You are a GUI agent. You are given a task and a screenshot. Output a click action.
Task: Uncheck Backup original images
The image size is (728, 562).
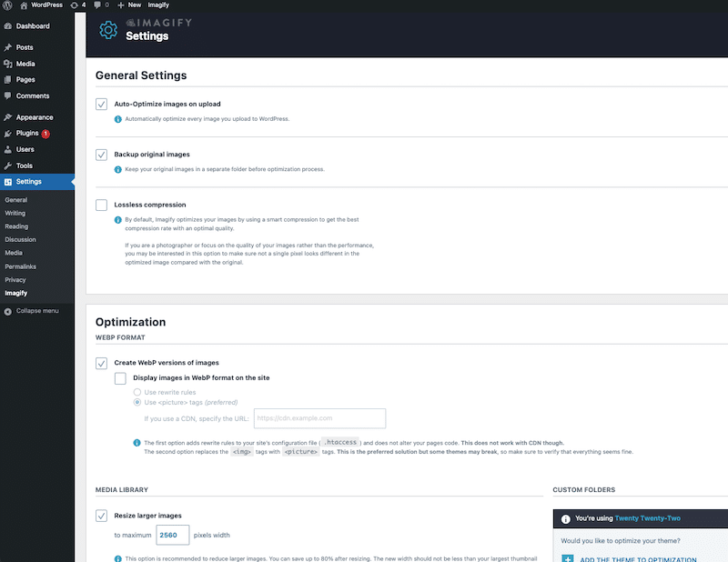click(103, 153)
